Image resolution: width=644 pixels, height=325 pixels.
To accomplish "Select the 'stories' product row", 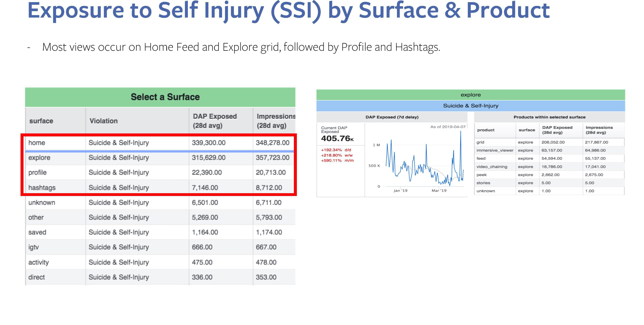I will (549, 183).
